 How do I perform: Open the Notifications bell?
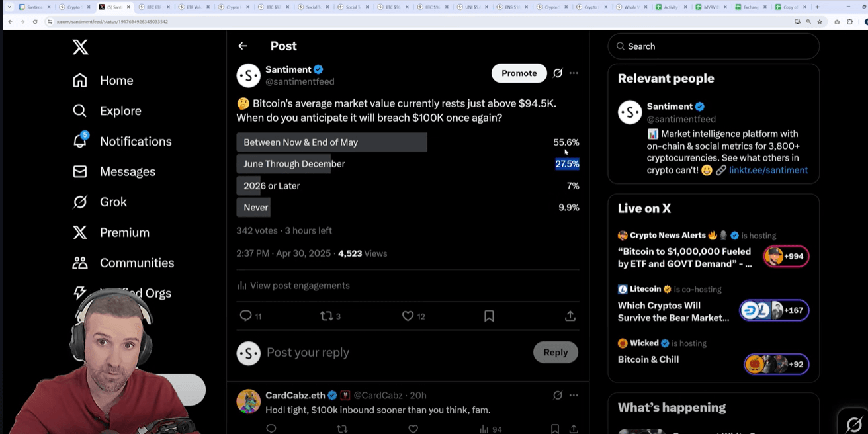click(x=80, y=141)
